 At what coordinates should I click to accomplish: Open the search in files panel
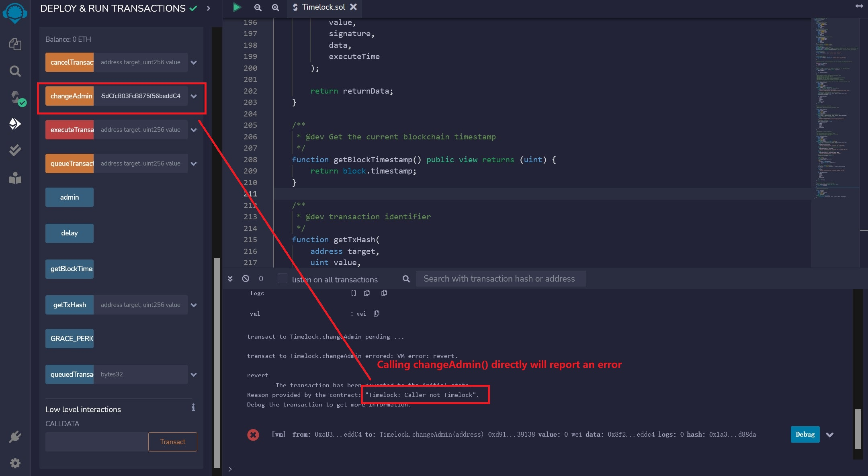point(15,71)
